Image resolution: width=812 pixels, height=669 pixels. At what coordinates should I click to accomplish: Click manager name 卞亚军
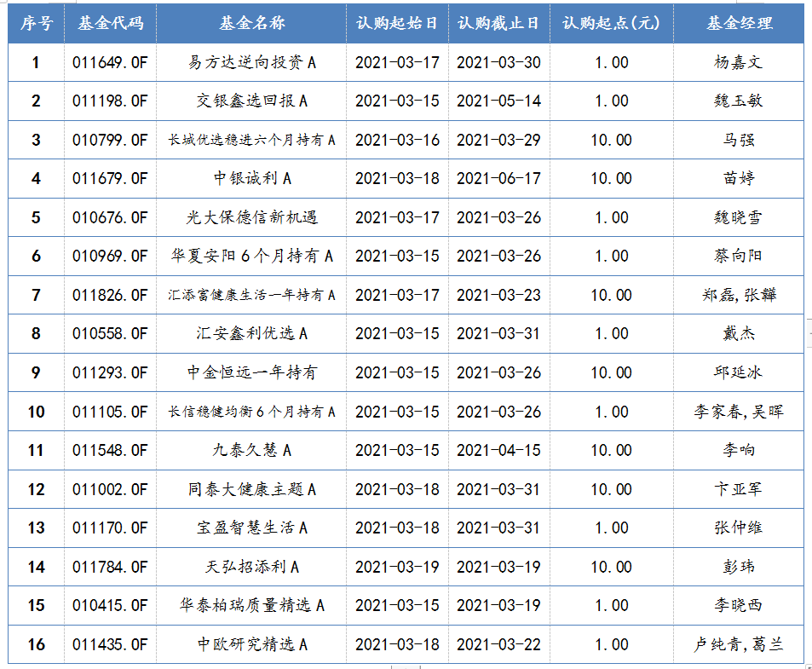point(739,490)
